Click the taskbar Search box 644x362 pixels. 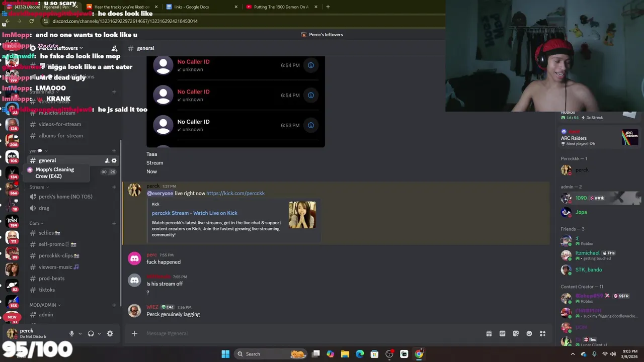[x=271, y=354]
